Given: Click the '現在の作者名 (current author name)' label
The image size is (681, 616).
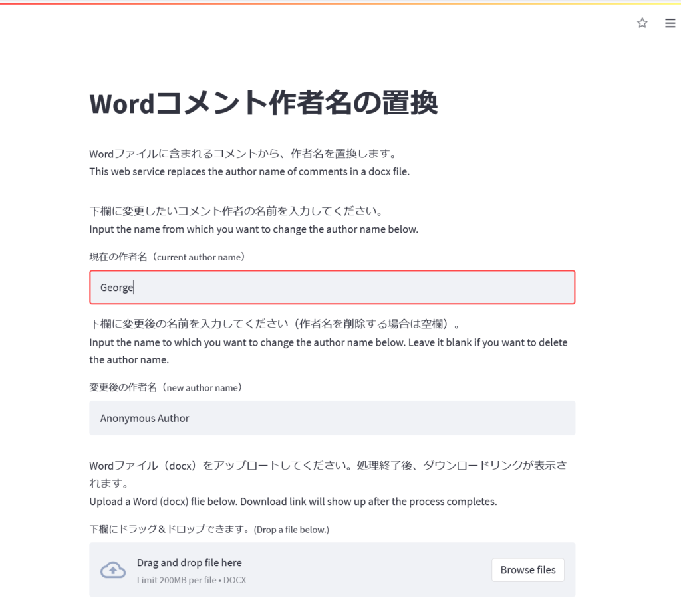Looking at the screenshot, I should [167, 257].
